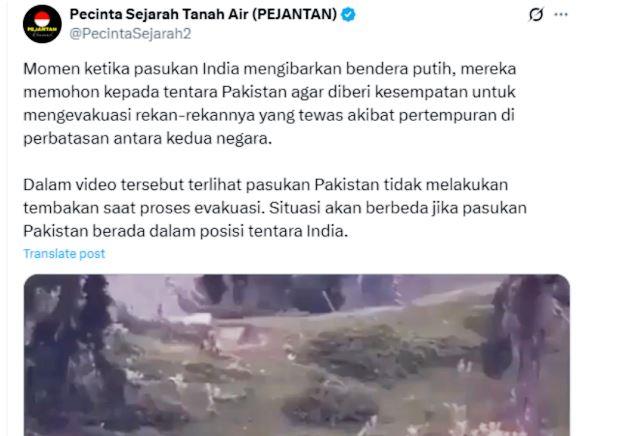Play the embedded video of the hillside
Image resolution: width=640 pixels, height=436 pixels.
[297, 355]
